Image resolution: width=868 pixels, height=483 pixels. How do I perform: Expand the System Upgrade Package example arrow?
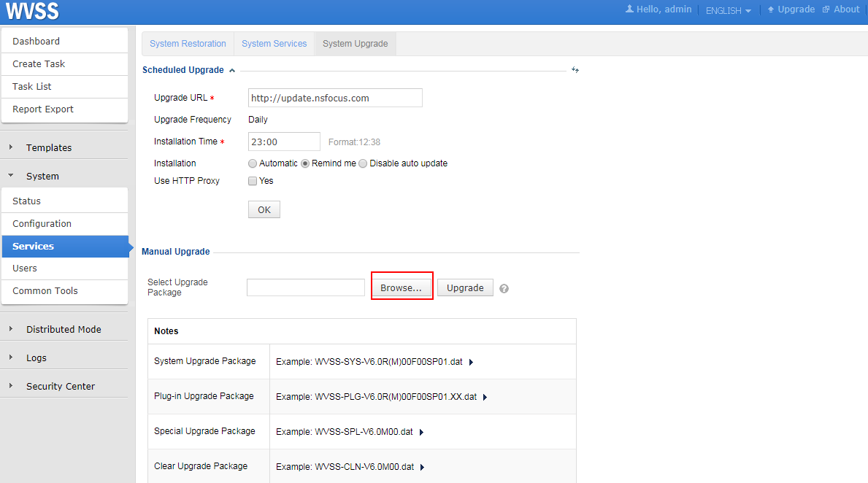[x=471, y=362]
